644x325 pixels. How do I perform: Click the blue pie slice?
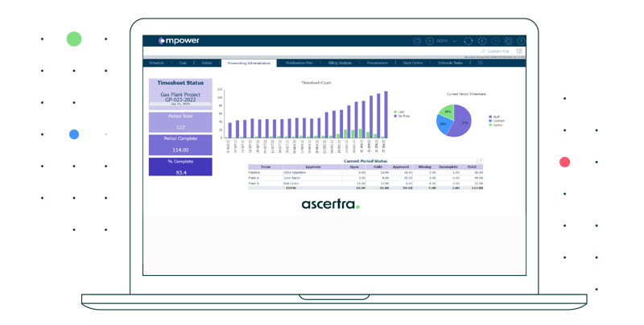444,125
